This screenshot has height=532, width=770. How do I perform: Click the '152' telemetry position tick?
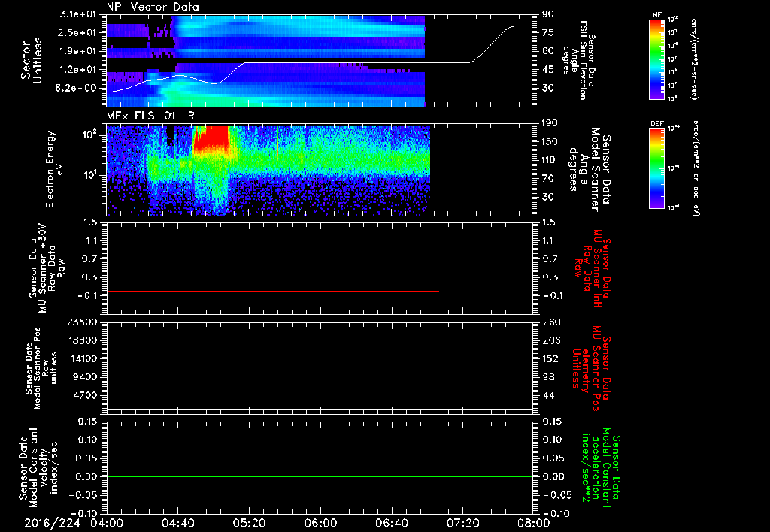pyautogui.click(x=551, y=358)
